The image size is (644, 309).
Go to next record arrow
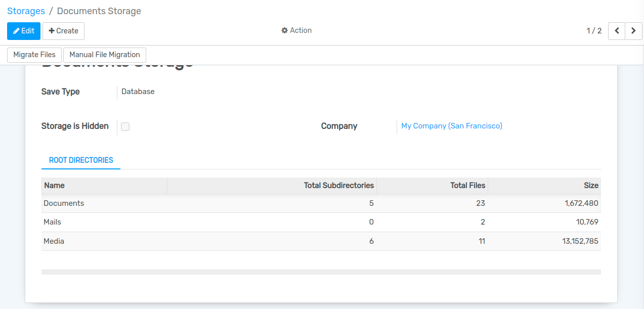click(633, 31)
